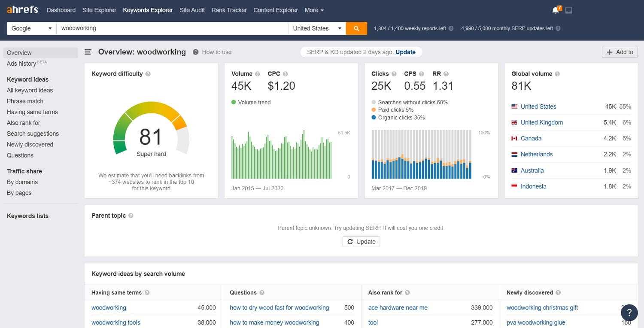The height and width of the screenshot is (328, 644).
Task: Open Volume help tooltip icon
Action: (x=258, y=74)
